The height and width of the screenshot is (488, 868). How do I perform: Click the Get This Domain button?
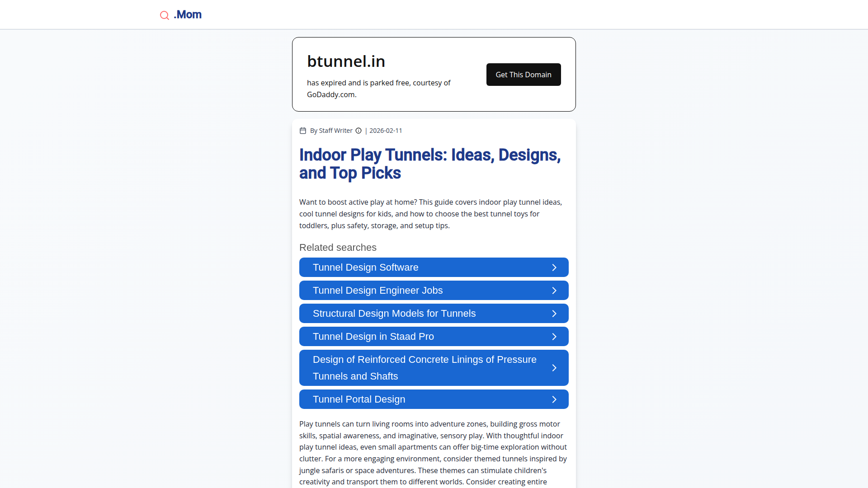tap(524, 75)
